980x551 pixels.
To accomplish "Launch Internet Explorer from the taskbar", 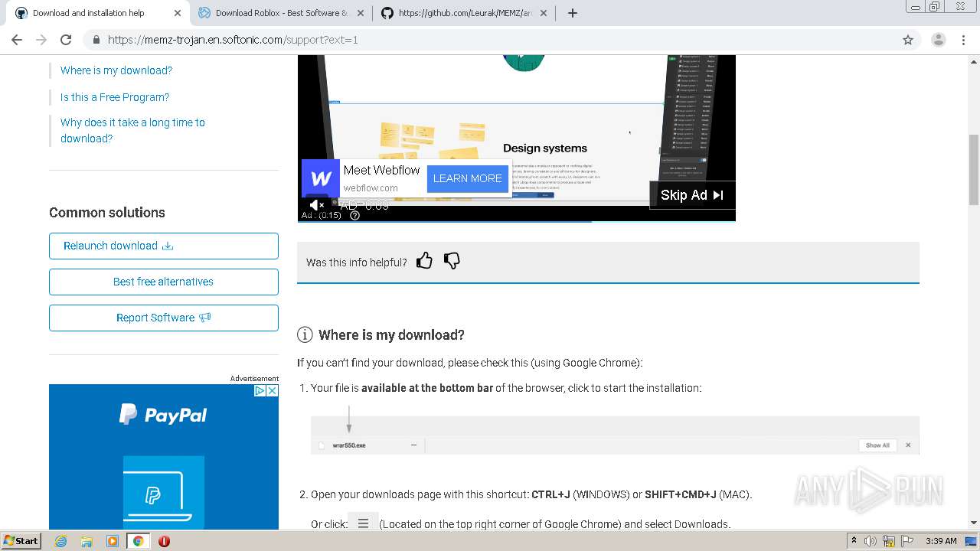I will (x=60, y=541).
